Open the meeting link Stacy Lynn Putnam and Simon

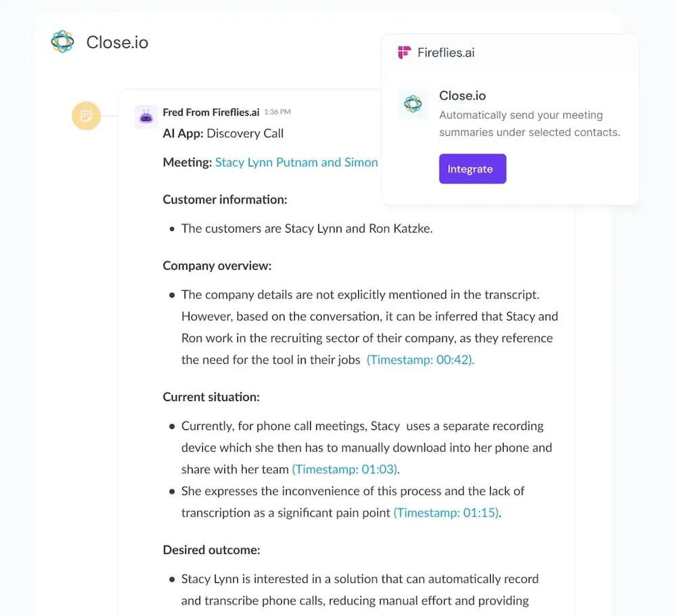(x=296, y=162)
